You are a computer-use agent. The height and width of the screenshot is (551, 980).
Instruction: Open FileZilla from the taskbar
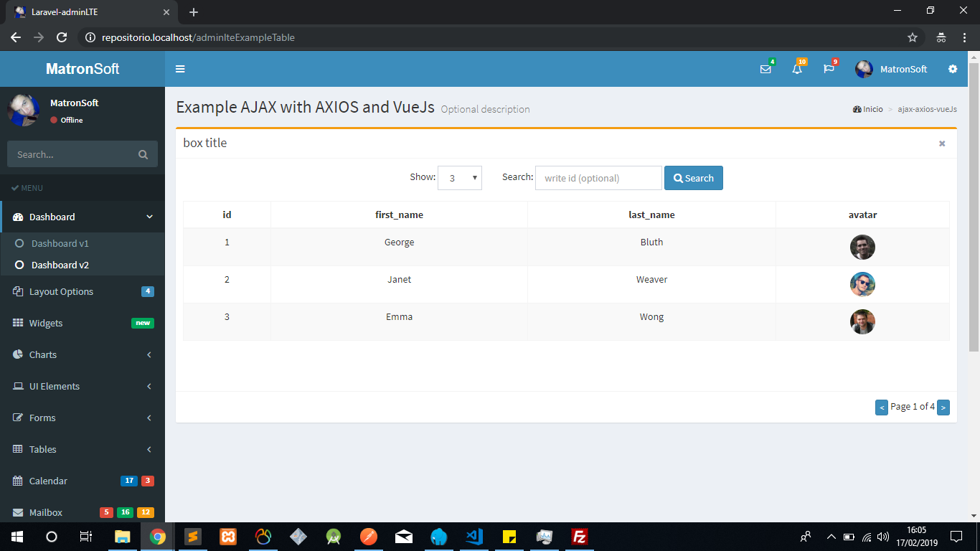[x=580, y=537]
